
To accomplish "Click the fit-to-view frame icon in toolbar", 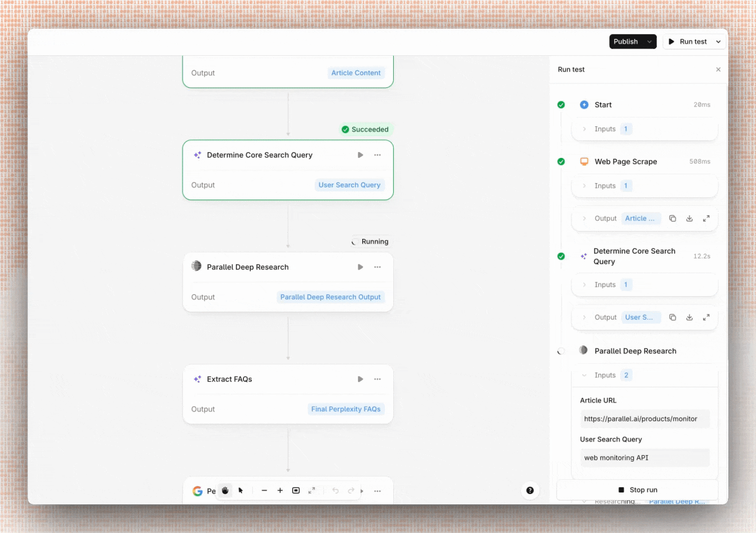I will pyautogui.click(x=296, y=491).
